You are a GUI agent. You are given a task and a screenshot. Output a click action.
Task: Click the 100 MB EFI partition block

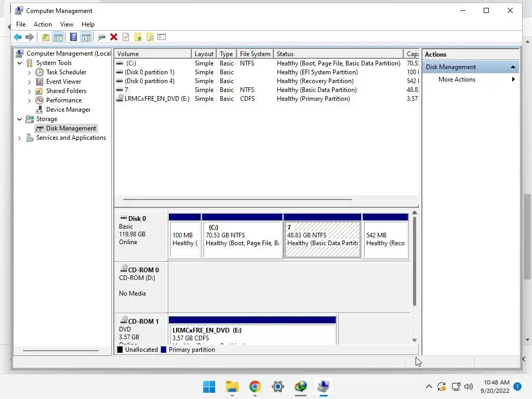click(x=184, y=240)
